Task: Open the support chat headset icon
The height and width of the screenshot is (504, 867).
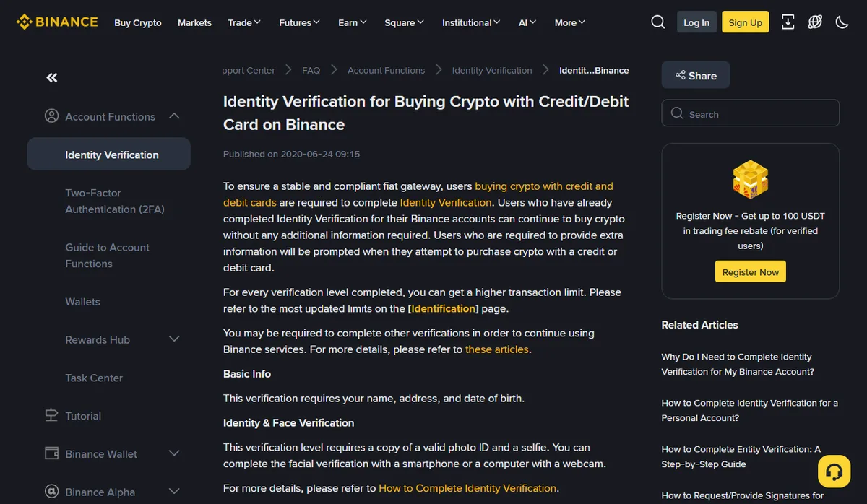Action: 834,472
